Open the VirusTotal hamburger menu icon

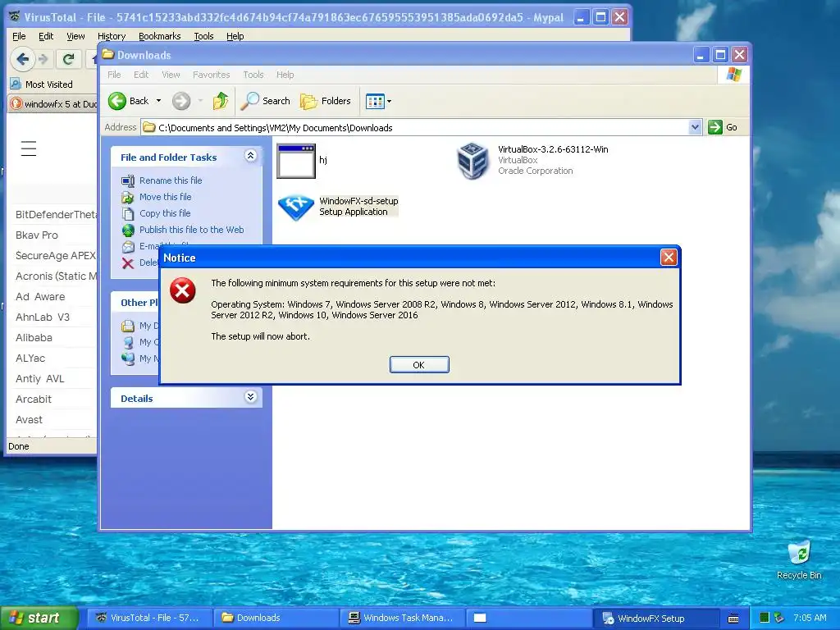[x=29, y=148]
